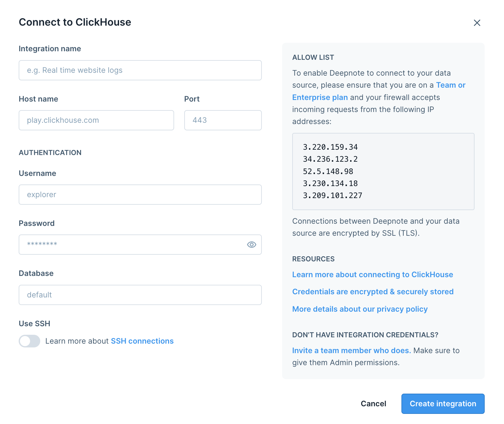Open Learn more about connecting to ClickHouse

[x=373, y=275]
